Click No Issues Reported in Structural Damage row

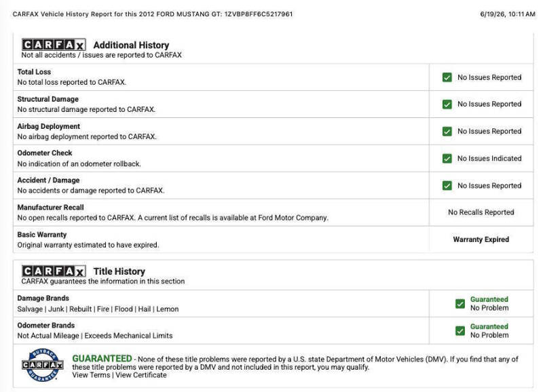tap(489, 104)
